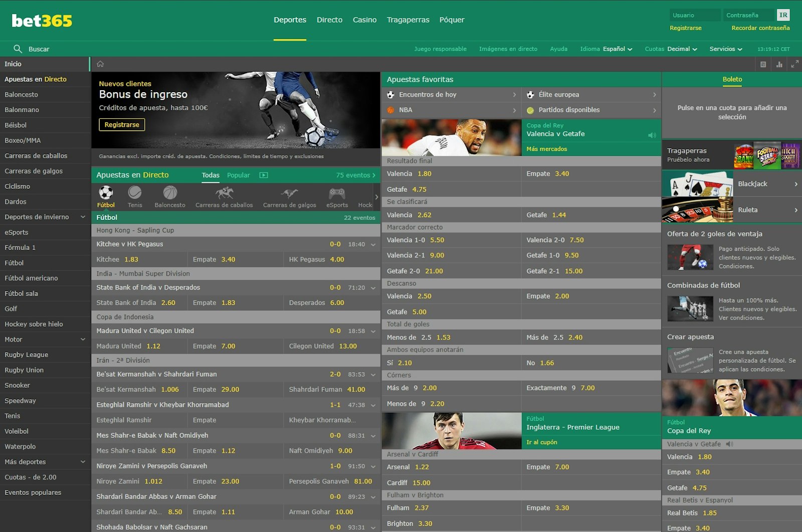Choose the Carreras de caballos horse icon
The width and height of the screenshot is (802, 532).
tap(224, 193)
